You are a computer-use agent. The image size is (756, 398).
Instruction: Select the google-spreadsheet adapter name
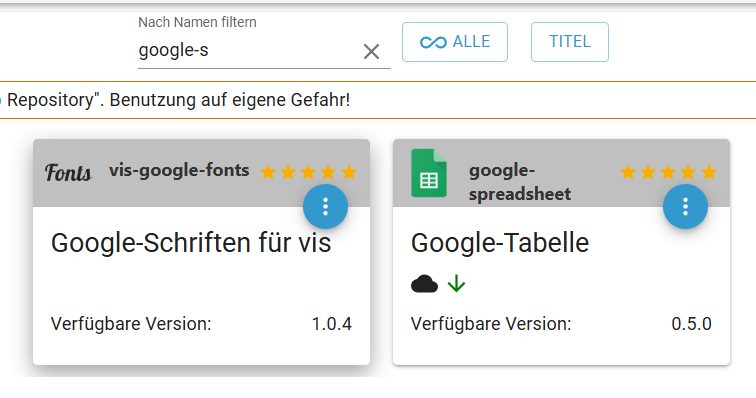pos(520,182)
